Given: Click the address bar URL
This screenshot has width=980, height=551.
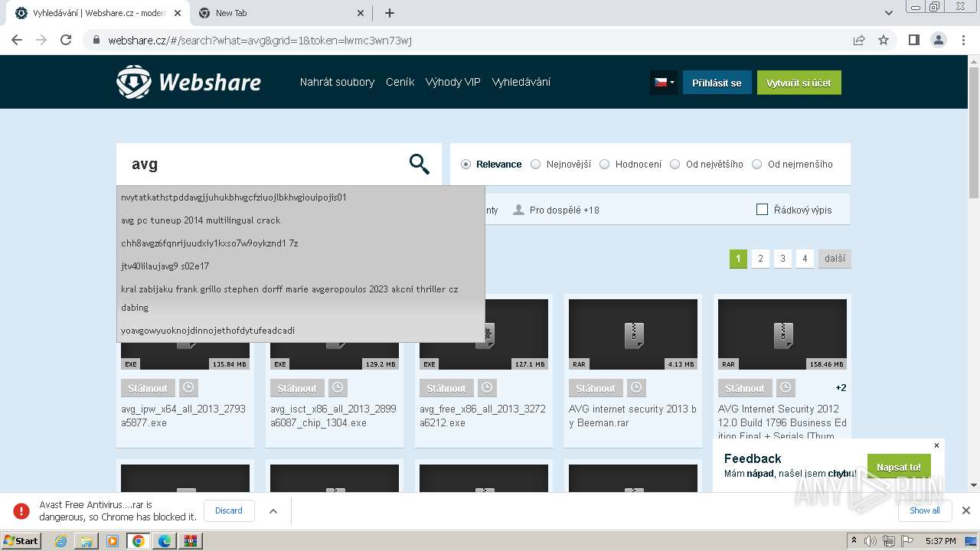Looking at the screenshot, I should tap(260, 41).
